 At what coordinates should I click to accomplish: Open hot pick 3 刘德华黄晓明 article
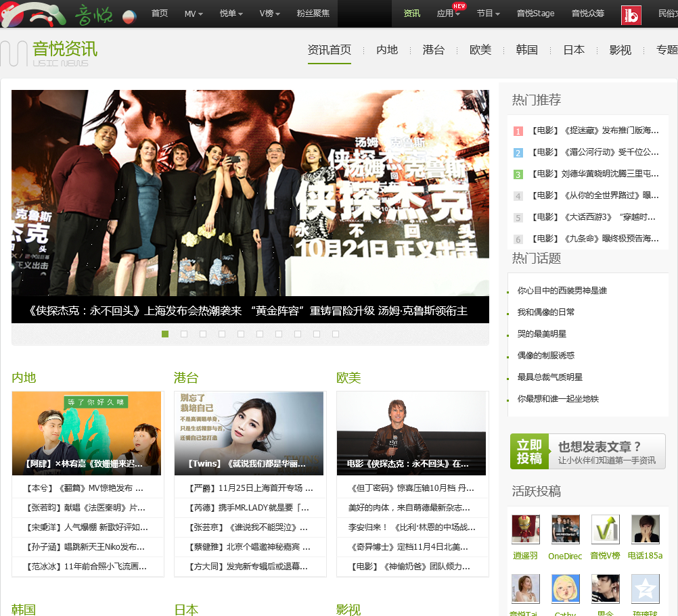(595, 174)
